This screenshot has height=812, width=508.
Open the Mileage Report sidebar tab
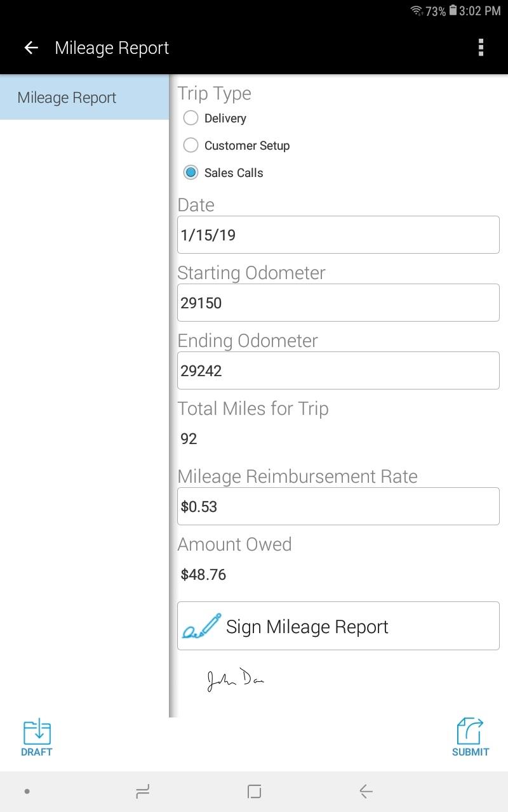click(84, 98)
